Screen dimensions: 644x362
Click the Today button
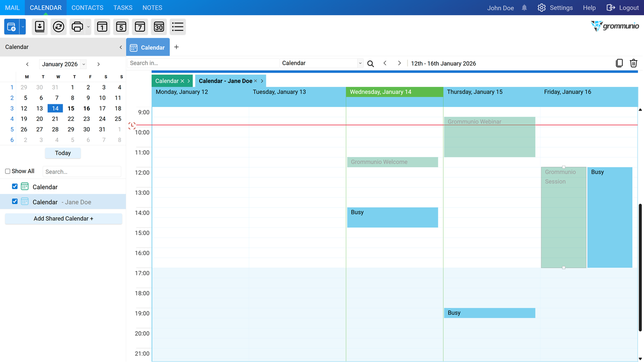coord(63,153)
